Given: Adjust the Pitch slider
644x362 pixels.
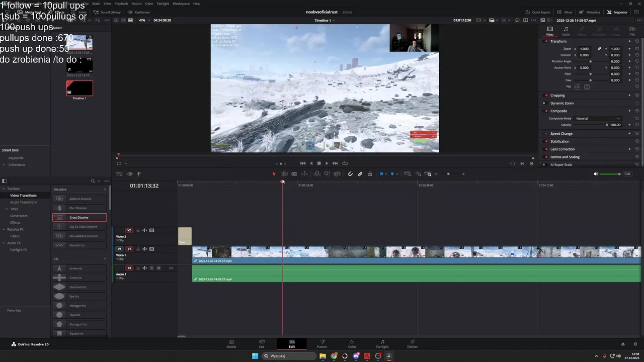Looking at the screenshot, I should (x=590, y=74).
